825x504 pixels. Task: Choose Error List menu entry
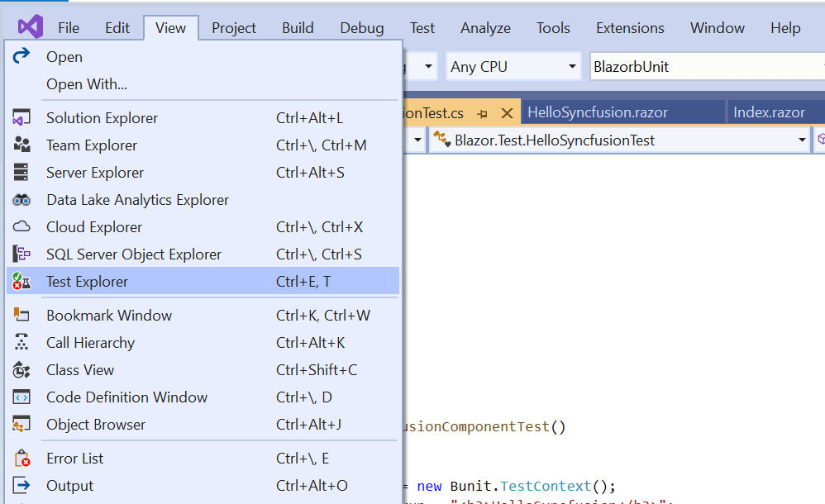click(x=203, y=459)
